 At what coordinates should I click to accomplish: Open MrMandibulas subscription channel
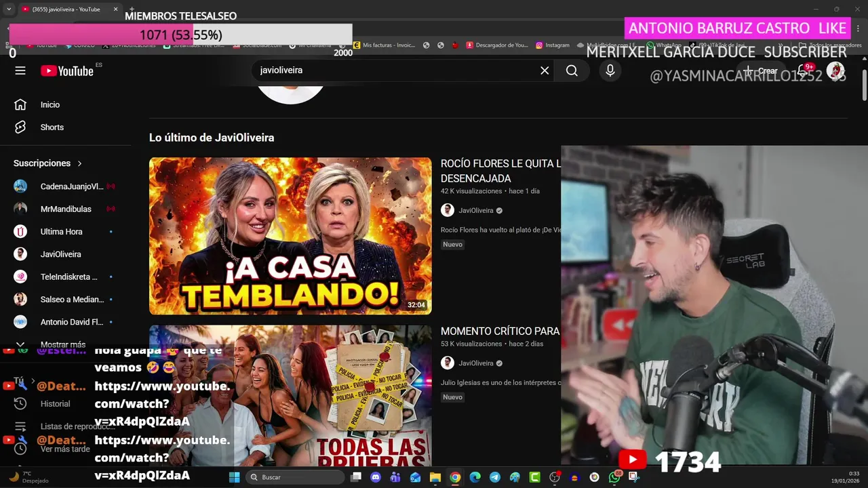click(64, 209)
